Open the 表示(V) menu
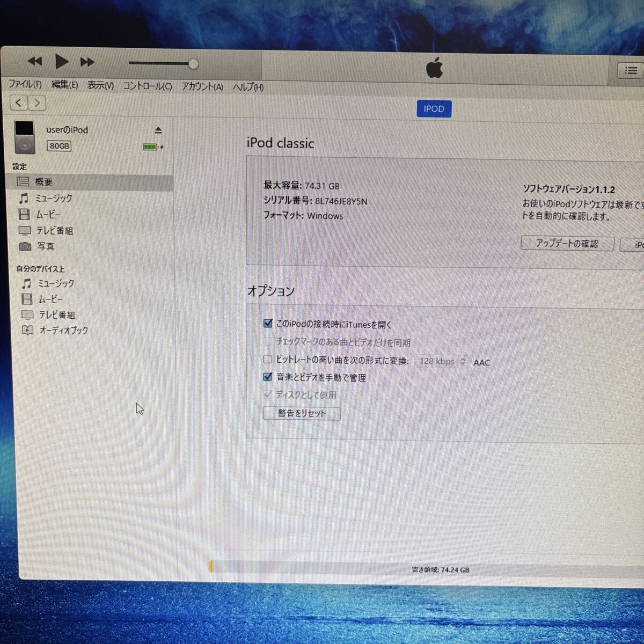Screen dimensions: 644x644 tap(100, 85)
